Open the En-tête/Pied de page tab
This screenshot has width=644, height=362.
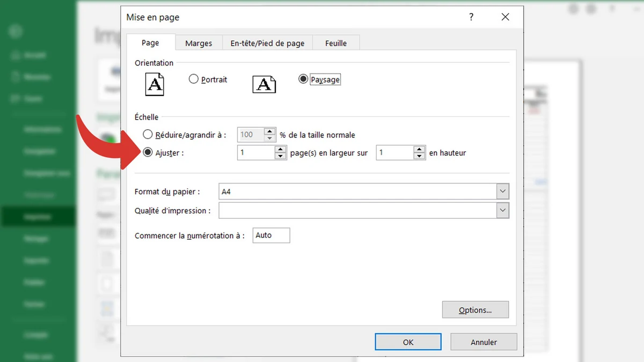point(267,43)
